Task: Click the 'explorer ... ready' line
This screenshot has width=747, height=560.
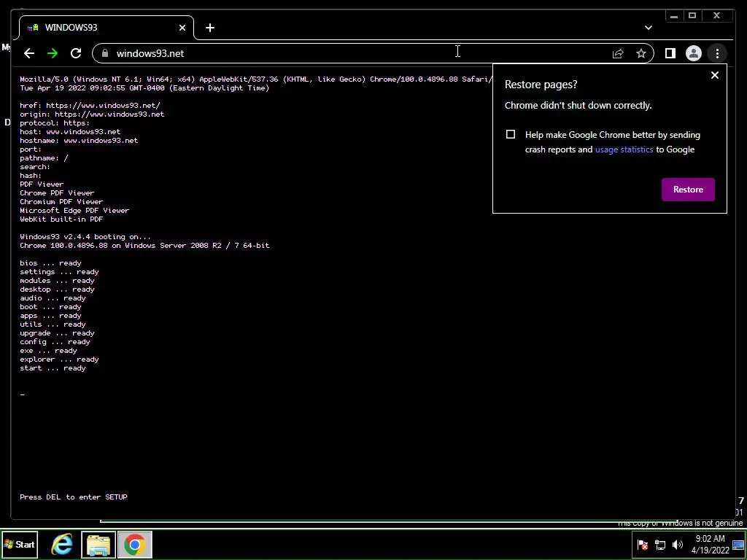Action: pos(59,359)
